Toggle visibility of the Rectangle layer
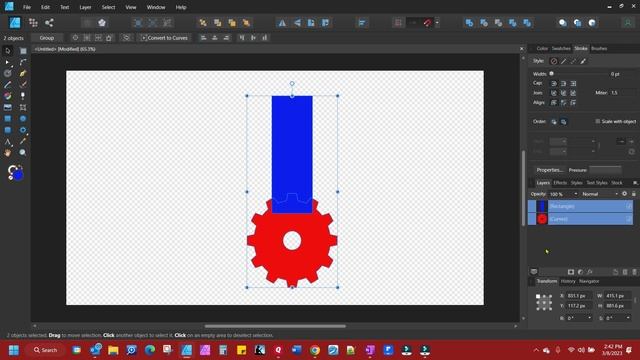This screenshot has height=360, width=640. (629, 206)
